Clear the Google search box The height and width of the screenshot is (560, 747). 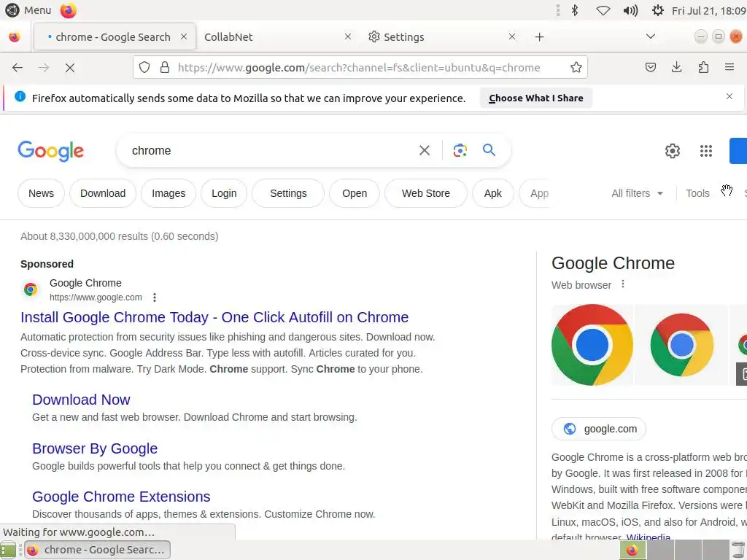click(425, 150)
